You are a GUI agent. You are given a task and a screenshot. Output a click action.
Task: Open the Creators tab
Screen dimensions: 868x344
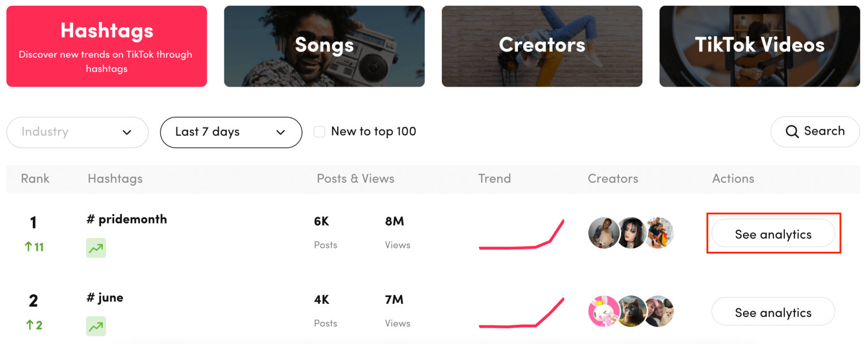coord(541,46)
